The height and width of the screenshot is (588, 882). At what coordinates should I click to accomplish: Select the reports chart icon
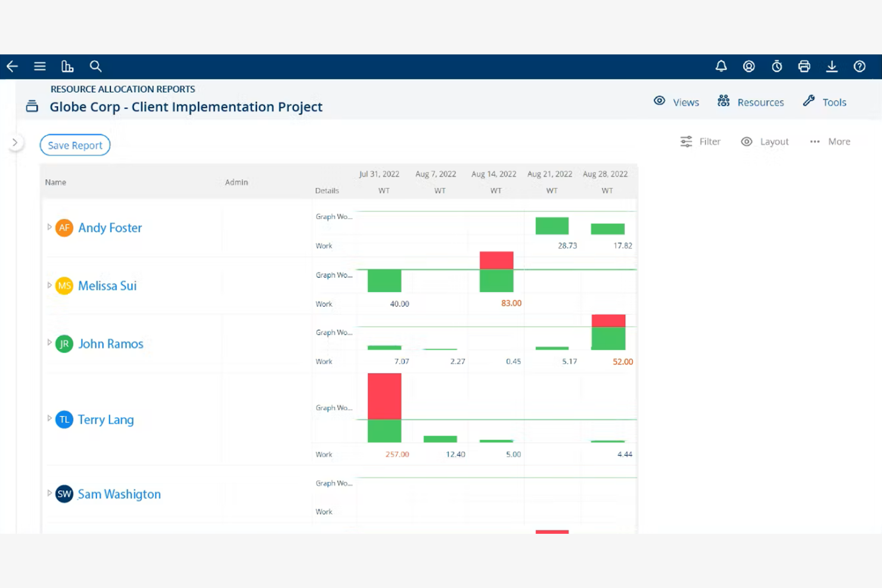[x=67, y=66]
